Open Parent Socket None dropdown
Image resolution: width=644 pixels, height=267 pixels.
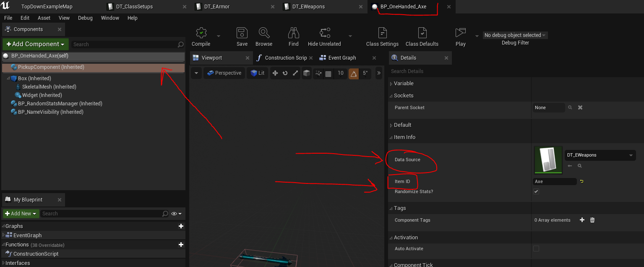pyautogui.click(x=549, y=107)
